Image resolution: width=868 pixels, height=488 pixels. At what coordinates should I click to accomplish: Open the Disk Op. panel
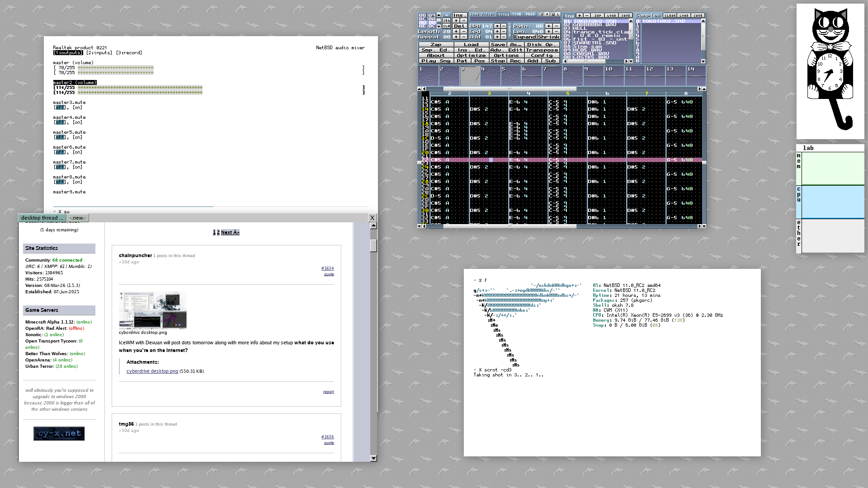542,45
